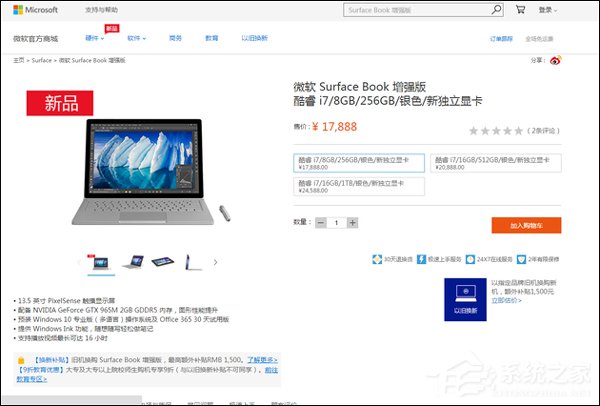Screen dimensions: 600x406
Task: Click the Windows Ink feature bullet
Action: pyautogui.click(x=83, y=329)
